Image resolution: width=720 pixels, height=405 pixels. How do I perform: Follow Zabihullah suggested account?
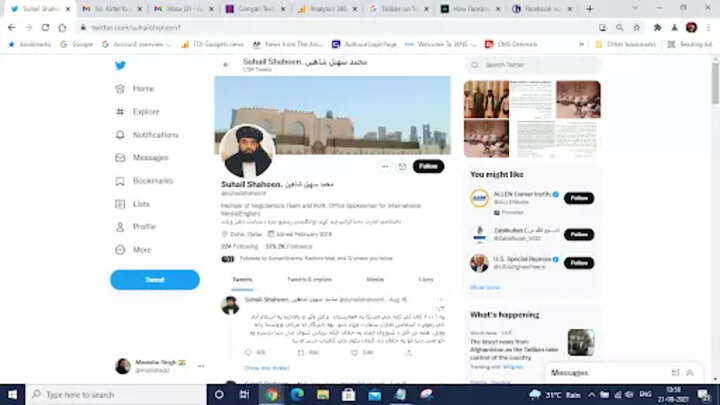(579, 235)
